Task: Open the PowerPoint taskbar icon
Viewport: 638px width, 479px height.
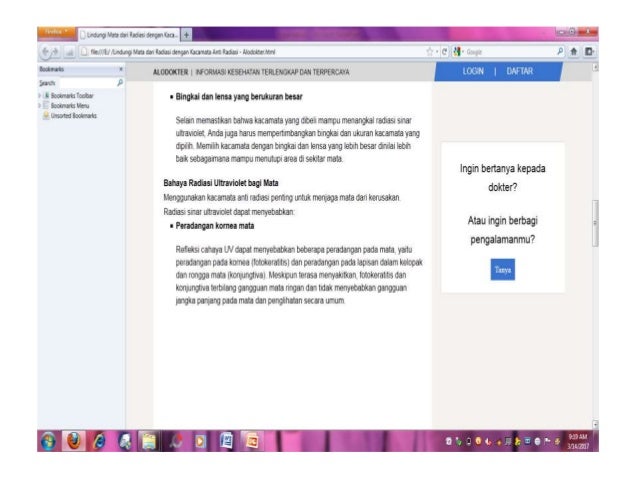Action: pyautogui.click(x=252, y=441)
